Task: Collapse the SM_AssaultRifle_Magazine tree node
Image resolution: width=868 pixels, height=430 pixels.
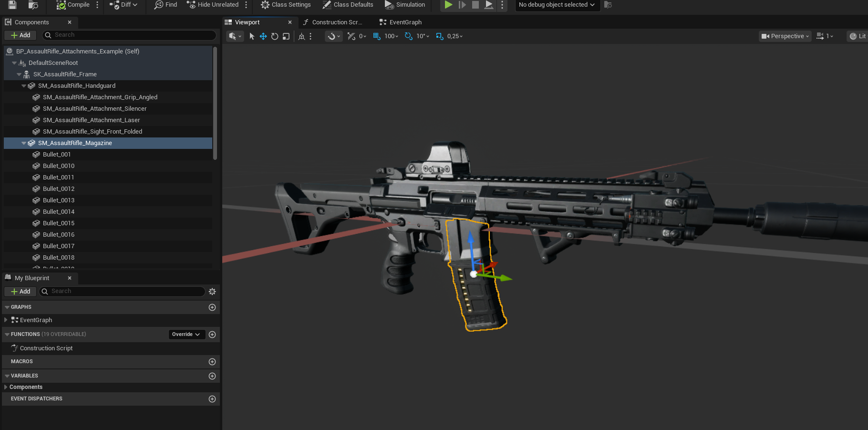Action: (x=24, y=143)
